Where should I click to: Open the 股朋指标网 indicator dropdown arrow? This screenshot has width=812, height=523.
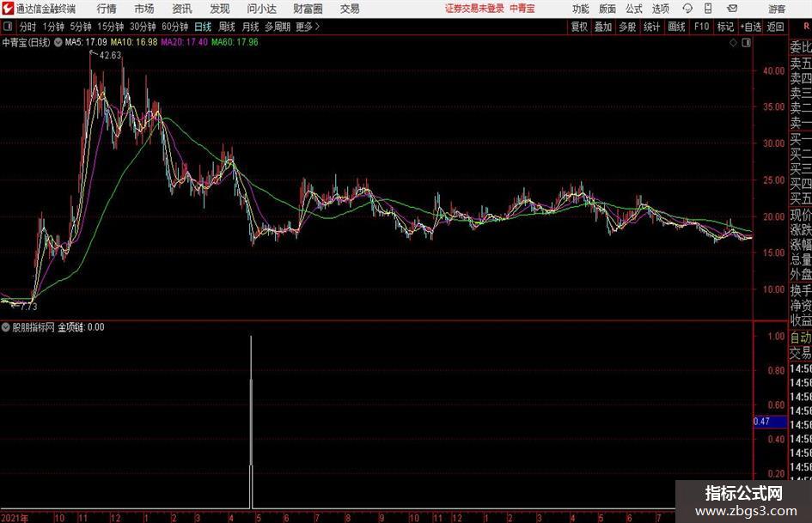pos(6,327)
